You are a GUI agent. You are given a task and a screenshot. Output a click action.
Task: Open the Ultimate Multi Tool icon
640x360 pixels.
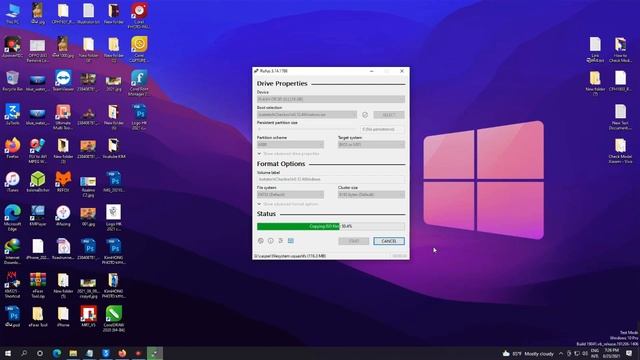(63, 117)
